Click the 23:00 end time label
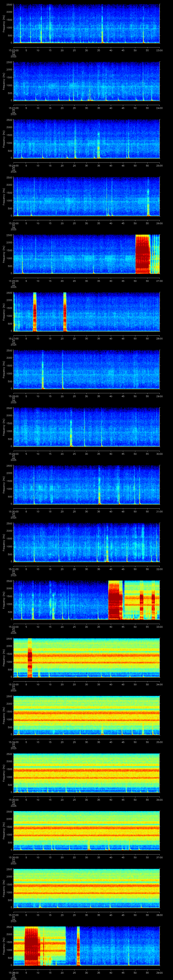Viewport: 173px width, 980px height. 159,50
